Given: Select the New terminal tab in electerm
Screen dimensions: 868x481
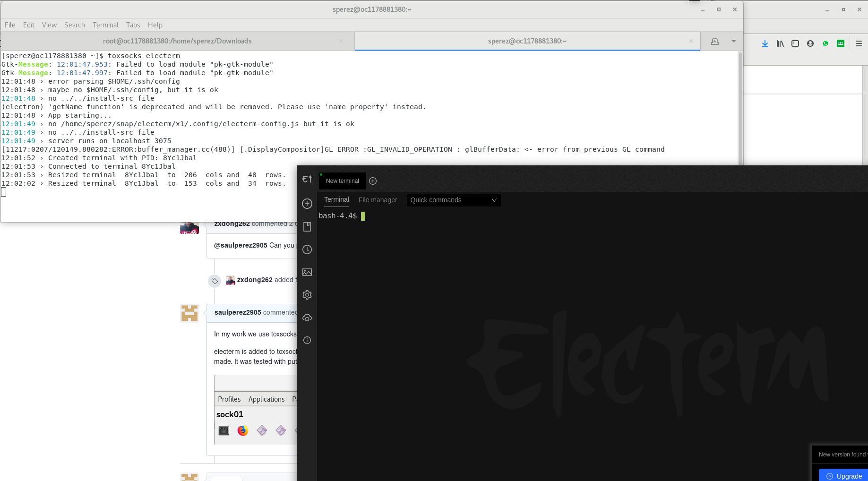Looking at the screenshot, I should pyautogui.click(x=342, y=181).
